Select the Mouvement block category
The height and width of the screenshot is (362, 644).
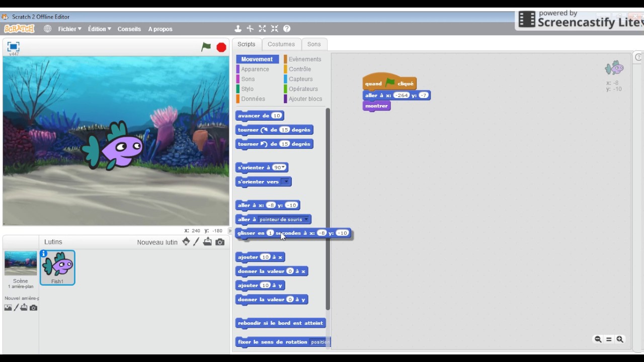(257, 59)
